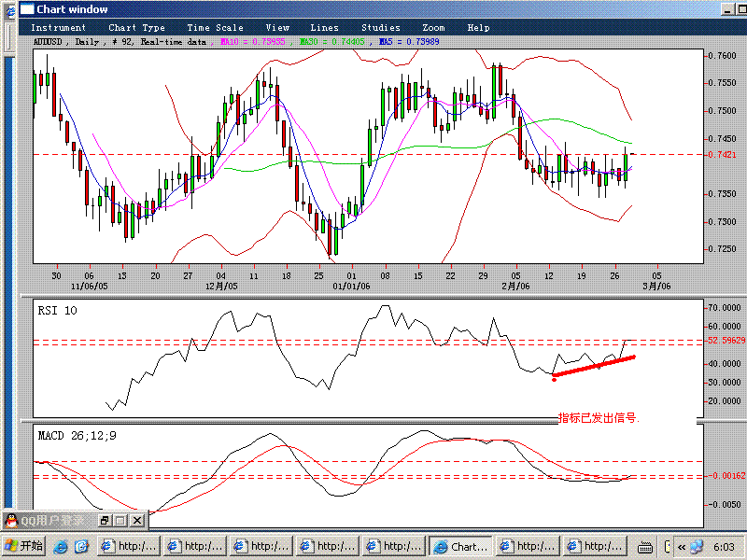Screen dimensions: 747x560
Task: Expand hidden system tray icons
Action: pos(682,547)
